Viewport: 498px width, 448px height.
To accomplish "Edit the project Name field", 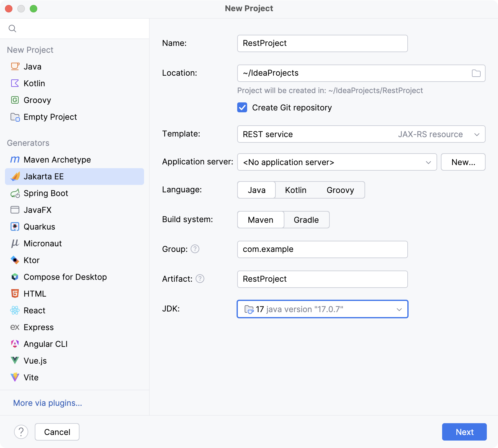I will (322, 43).
